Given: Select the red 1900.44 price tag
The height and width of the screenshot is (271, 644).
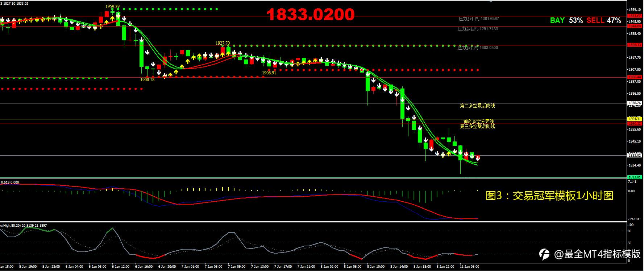Looking at the screenshot, I should 635,77.
